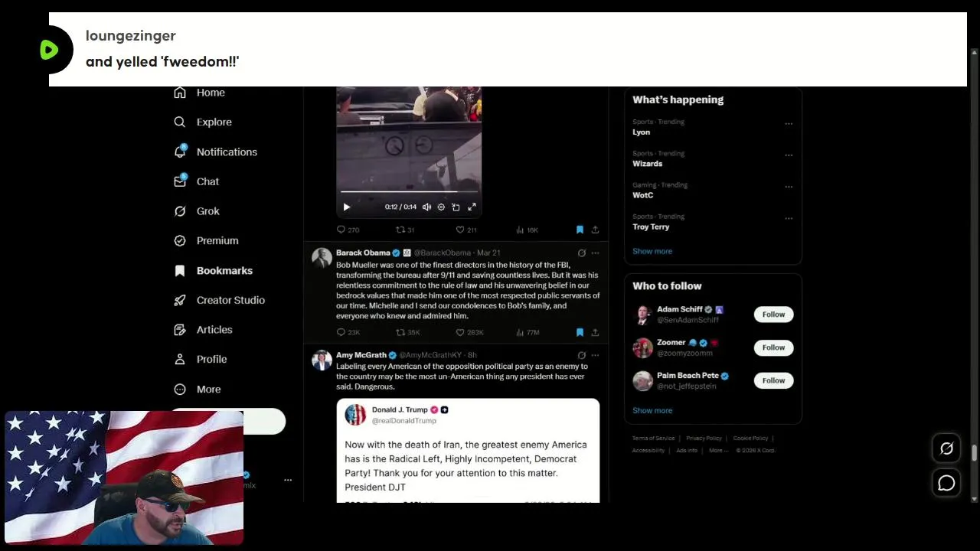Image resolution: width=980 pixels, height=551 pixels.
Task: Open Notifications from the sidebar
Action: tap(216, 152)
